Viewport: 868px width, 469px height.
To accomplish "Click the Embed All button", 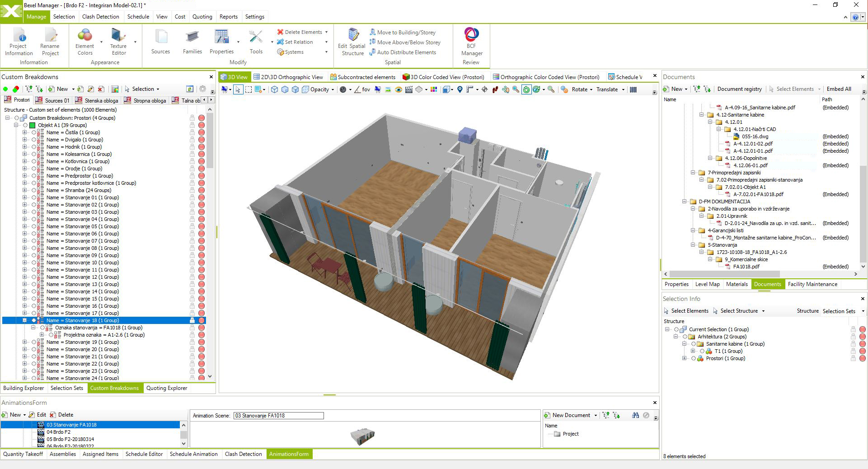I will [839, 89].
